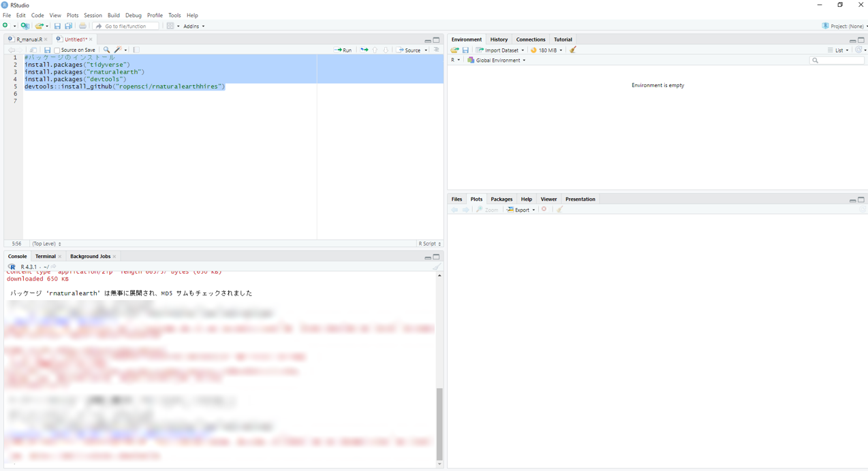The width and height of the screenshot is (868, 471).
Task: Click the Re-run previous code region icon
Action: click(364, 50)
